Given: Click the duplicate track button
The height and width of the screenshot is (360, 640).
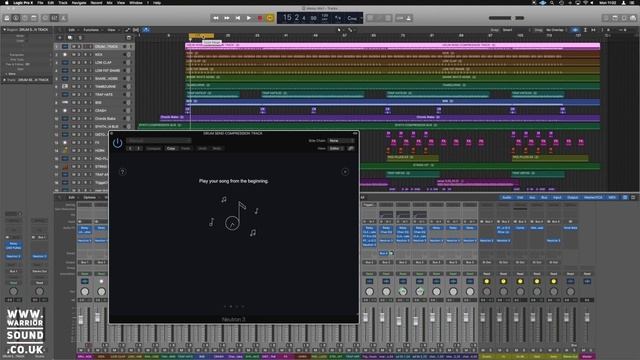Looking at the screenshot, I should click(70, 38).
